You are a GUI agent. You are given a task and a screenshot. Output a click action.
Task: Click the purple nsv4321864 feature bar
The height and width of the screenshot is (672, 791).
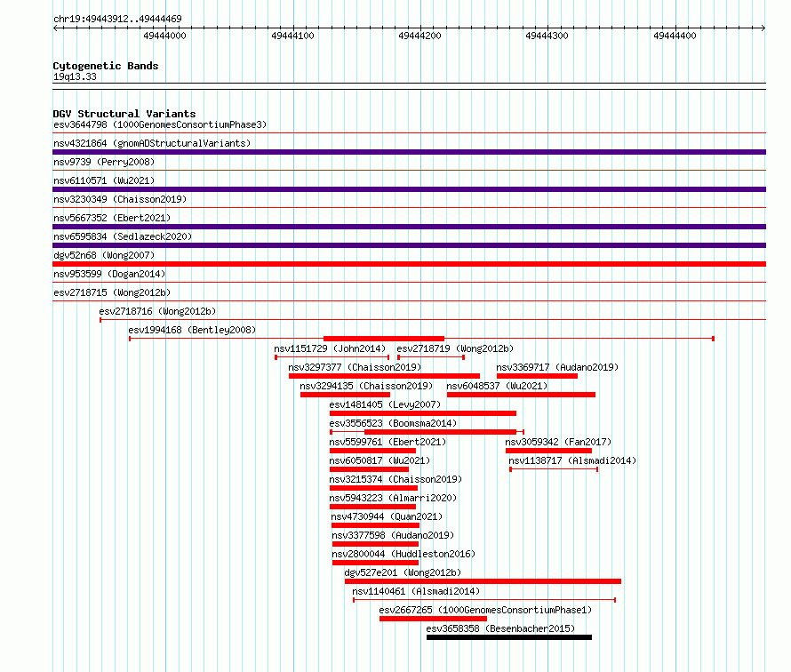click(x=409, y=152)
